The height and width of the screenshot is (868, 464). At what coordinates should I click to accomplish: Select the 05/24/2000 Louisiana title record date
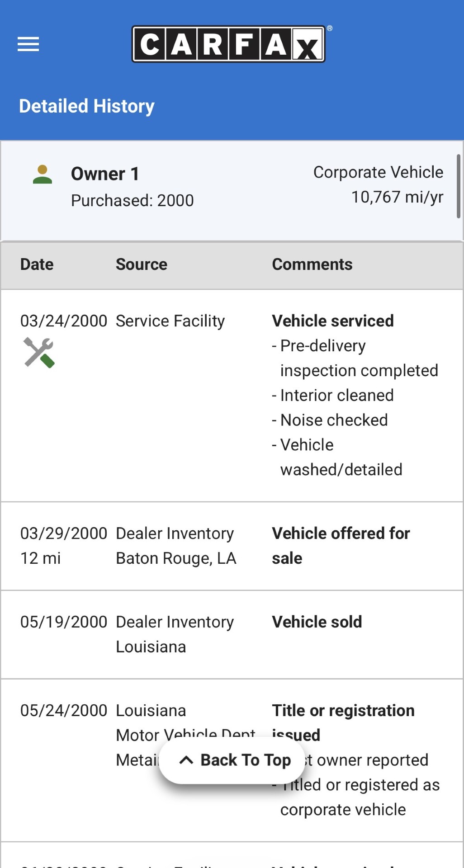(x=64, y=711)
